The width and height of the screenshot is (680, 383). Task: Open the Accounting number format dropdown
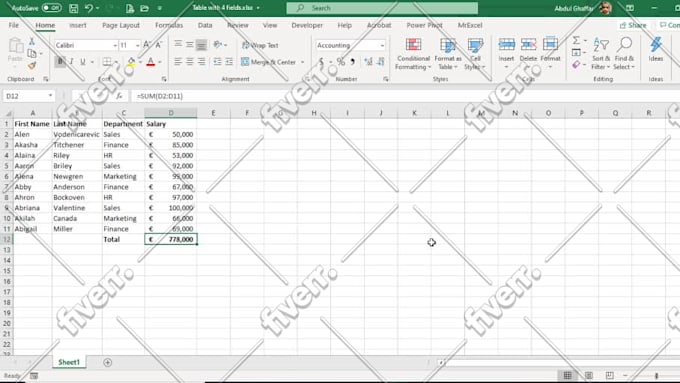(x=382, y=45)
